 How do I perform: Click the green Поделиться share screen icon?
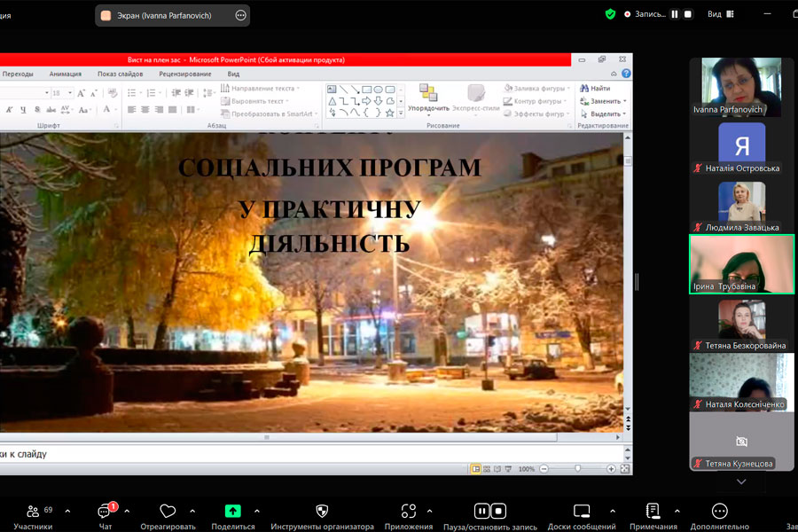click(x=232, y=512)
